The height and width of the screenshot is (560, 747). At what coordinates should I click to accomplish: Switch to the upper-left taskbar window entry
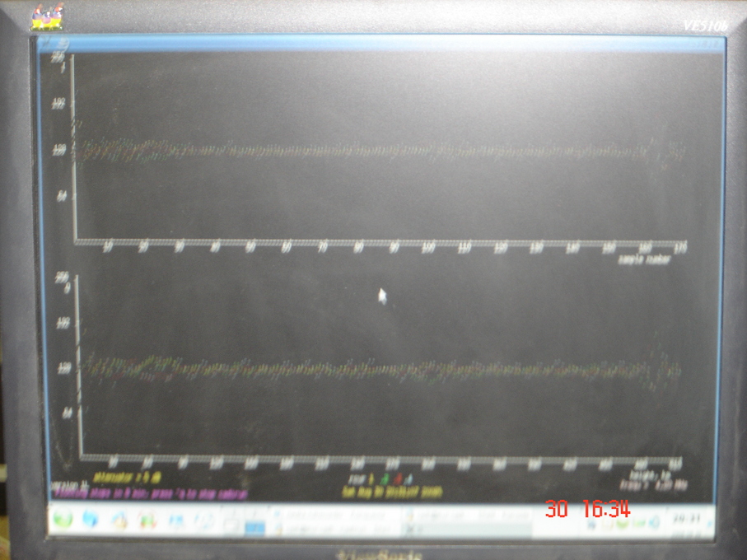pos(337,516)
